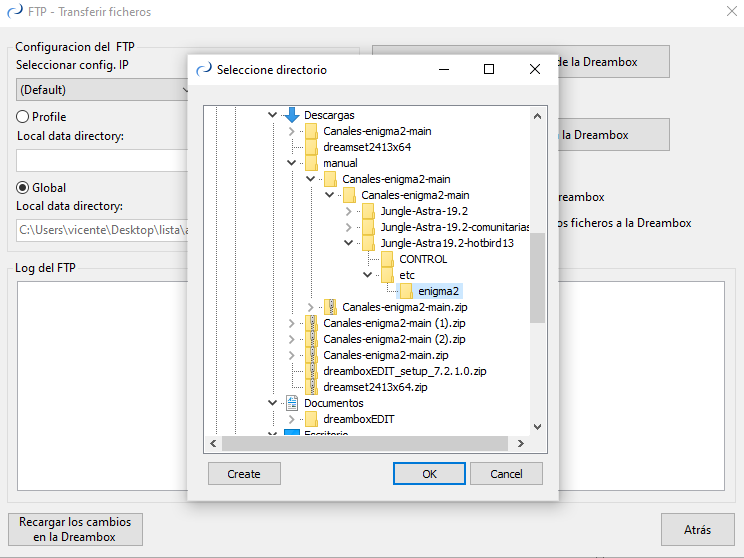The image size is (744, 558).
Task: Click the vertical scrollbar thumb in the directory tree
Action: (538, 277)
